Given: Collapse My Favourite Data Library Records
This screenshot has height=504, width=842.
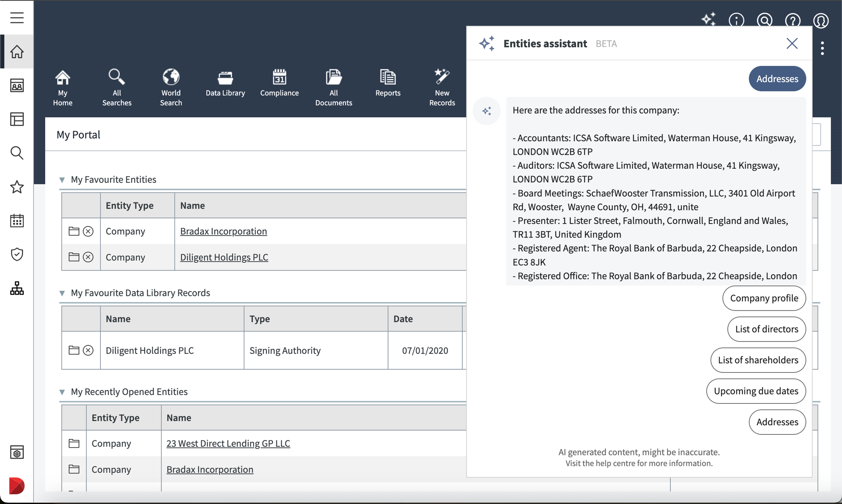Looking at the screenshot, I should point(62,293).
